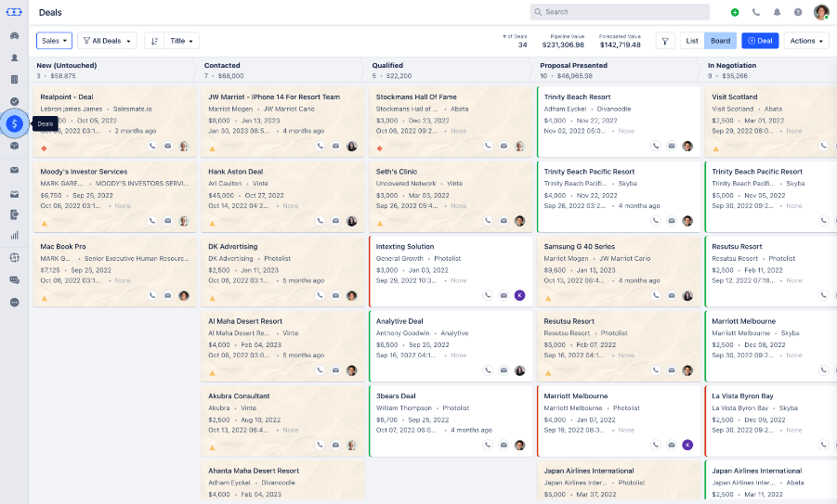Viewport: 837px width, 504px height.
Task: Open the Dashboard icon in the sidebar
Action: coord(15,35)
